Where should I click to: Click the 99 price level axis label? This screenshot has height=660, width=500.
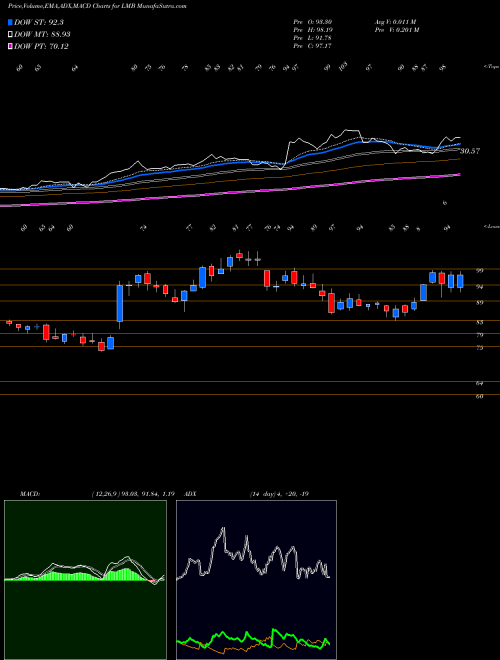[479, 271]
